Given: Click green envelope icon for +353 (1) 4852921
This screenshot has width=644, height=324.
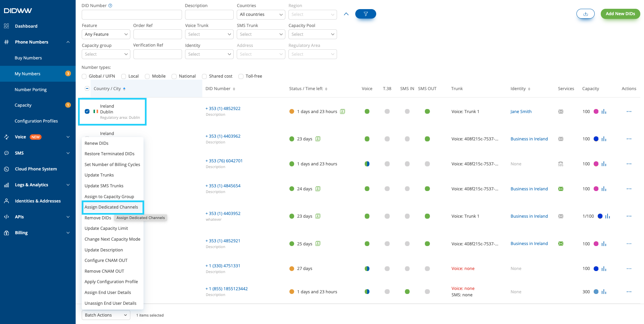Looking at the screenshot, I should (561, 244).
